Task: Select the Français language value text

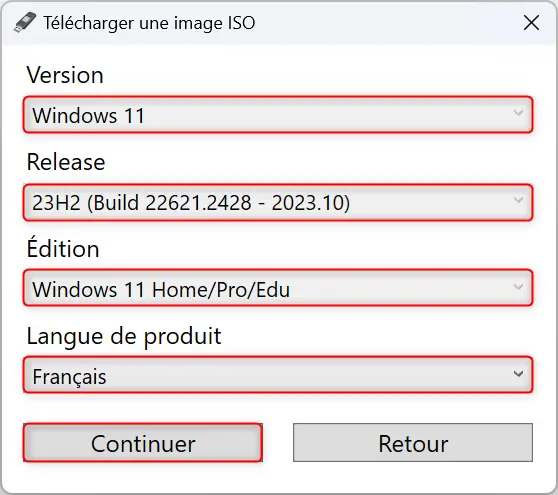Action: (x=69, y=377)
